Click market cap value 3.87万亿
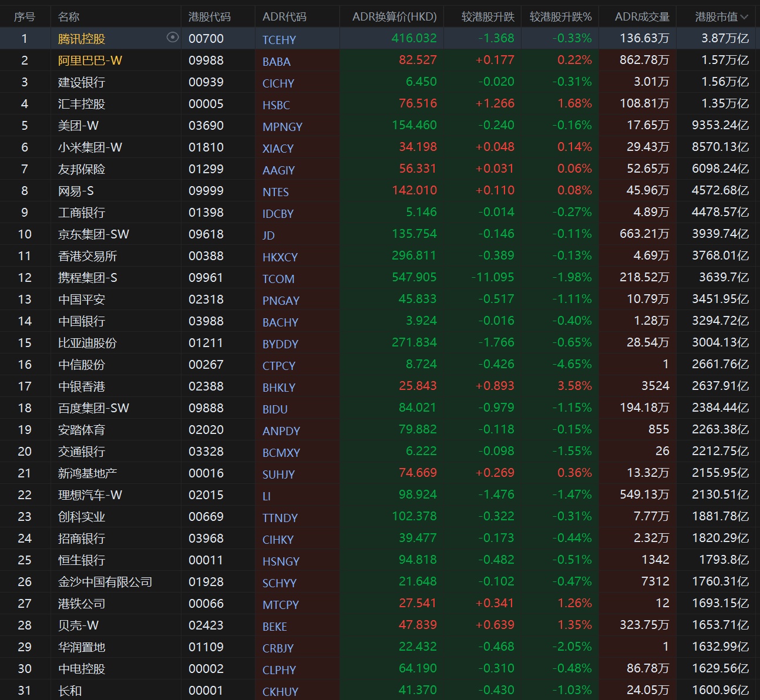The width and height of the screenshot is (760, 700). (x=725, y=38)
